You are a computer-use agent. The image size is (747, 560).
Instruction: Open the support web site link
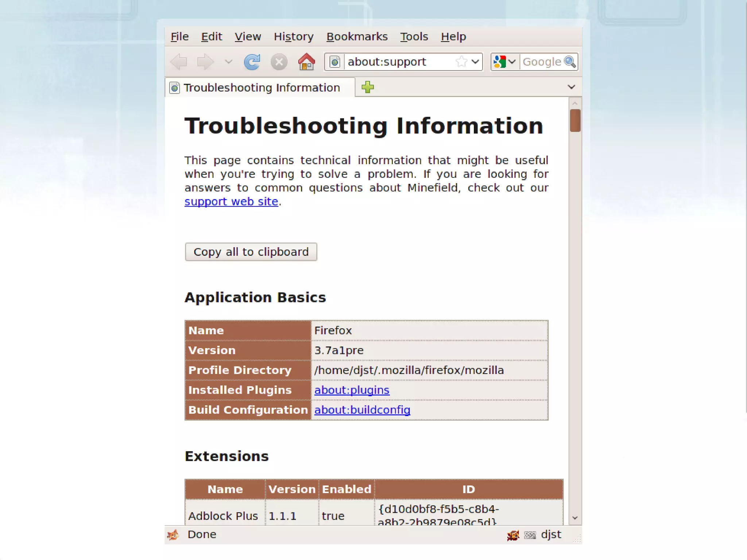[231, 201]
